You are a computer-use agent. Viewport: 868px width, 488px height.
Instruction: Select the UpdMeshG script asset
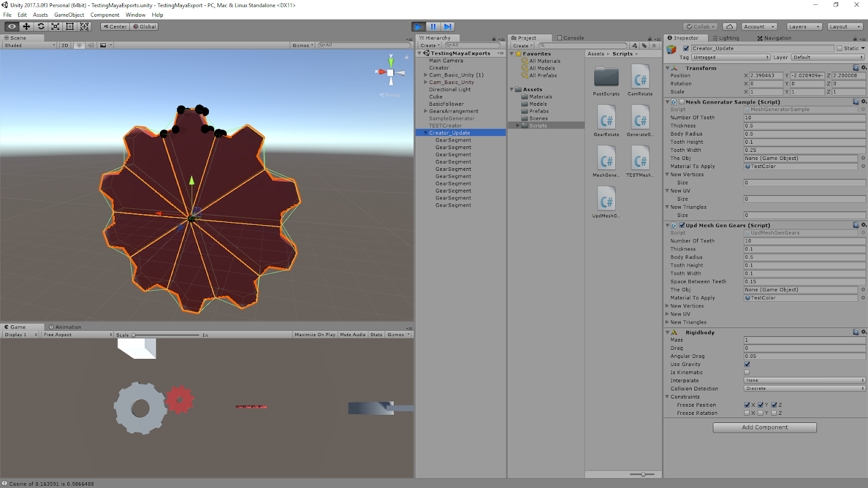click(606, 202)
